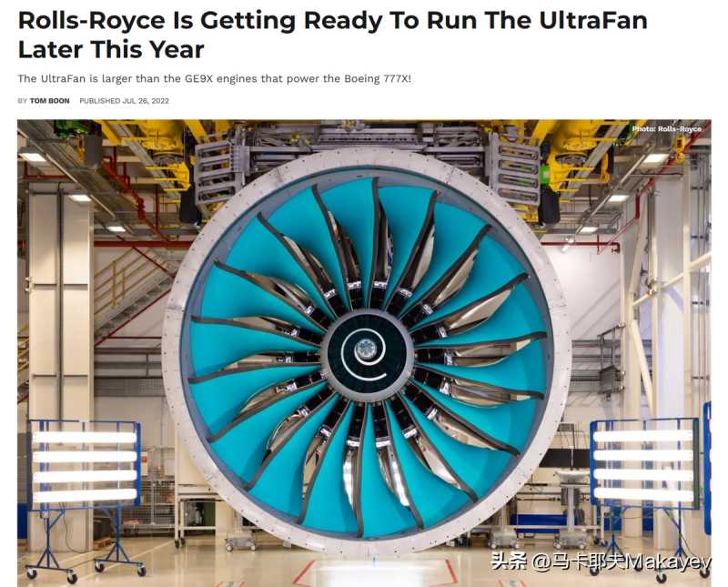This screenshot has width=728, height=587.
Task: Click "GE9X" in the subtitle text
Action: (x=198, y=78)
